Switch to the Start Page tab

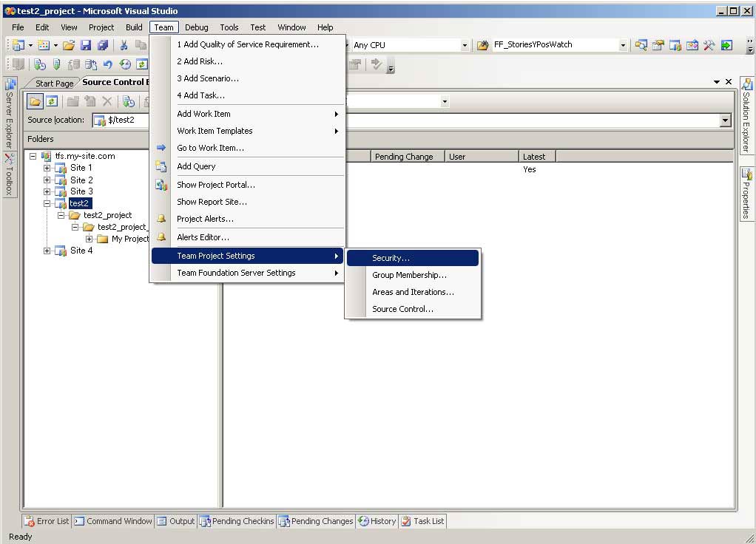(54, 84)
